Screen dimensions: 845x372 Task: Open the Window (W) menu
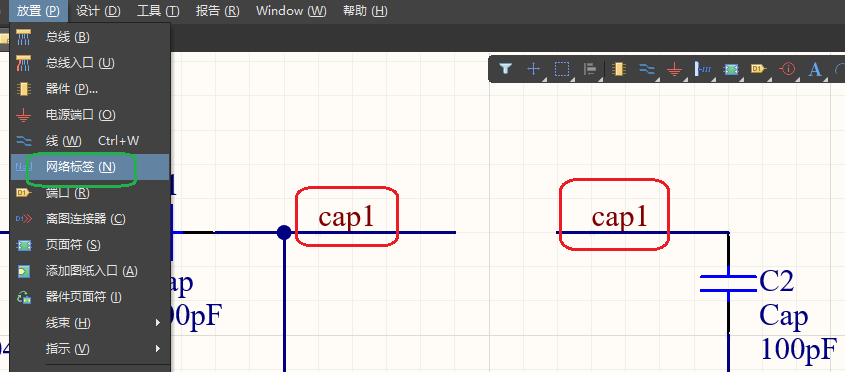tap(292, 11)
